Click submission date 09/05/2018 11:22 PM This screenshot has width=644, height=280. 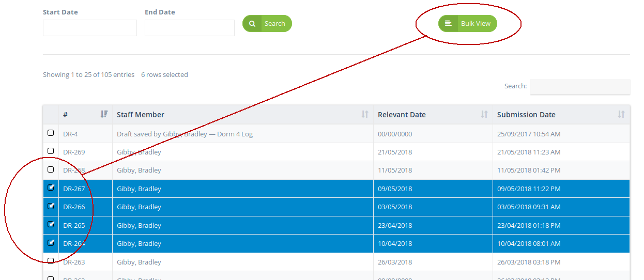[x=529, y=189]
